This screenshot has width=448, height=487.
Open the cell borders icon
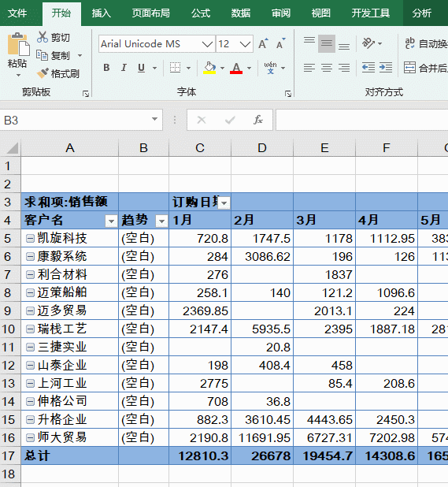pyautogui.click(x=176, y=68)
